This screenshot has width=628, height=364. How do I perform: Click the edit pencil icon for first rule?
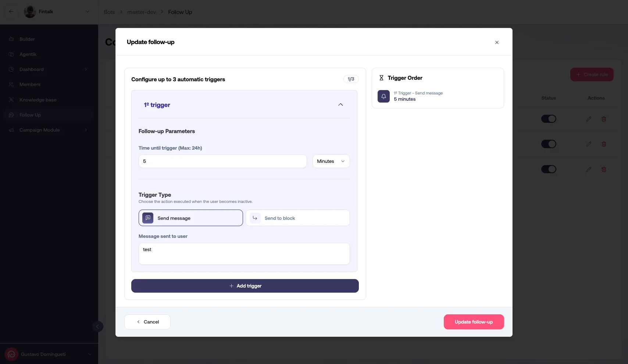tap(589, 119)
